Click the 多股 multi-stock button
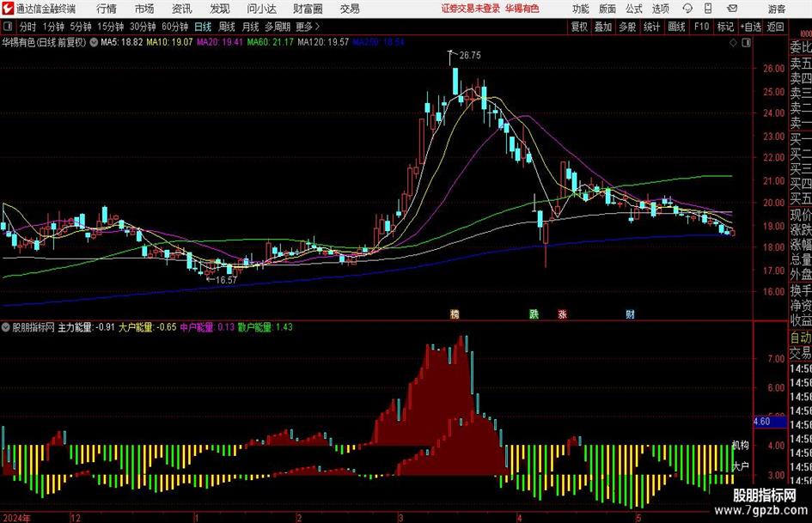 (627, 27)
